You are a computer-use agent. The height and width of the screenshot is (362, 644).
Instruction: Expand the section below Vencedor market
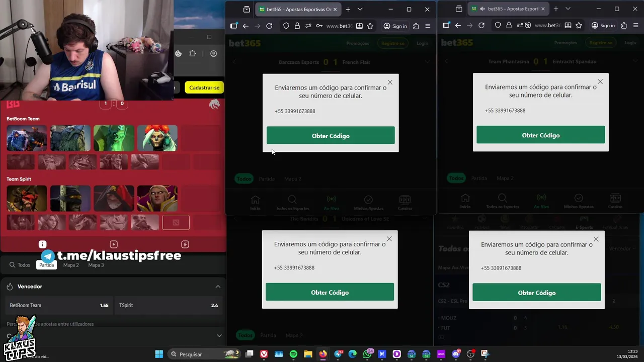(x=219, y=335)
